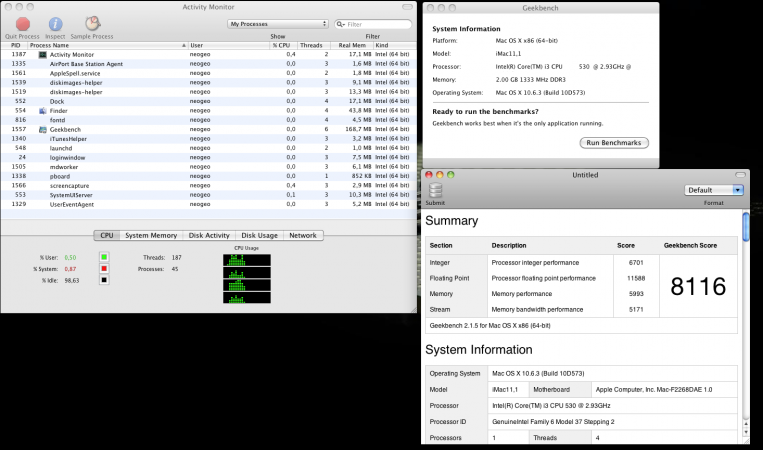Select the AirPort Base Station Agent row
Image resolution: width=763 pixels, height=450 pixels.
pyautogui.click(x=208, y=64)
